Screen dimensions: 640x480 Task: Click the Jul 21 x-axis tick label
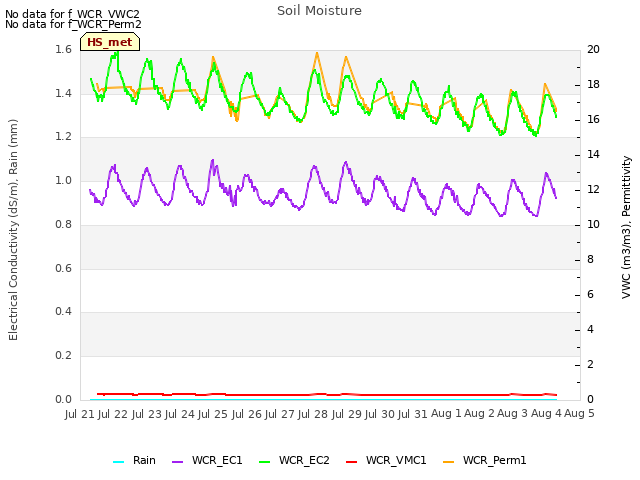pos(80,414)
